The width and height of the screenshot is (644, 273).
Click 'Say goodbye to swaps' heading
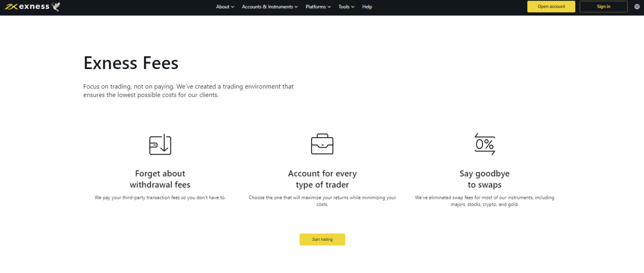[x=485, y=179]
